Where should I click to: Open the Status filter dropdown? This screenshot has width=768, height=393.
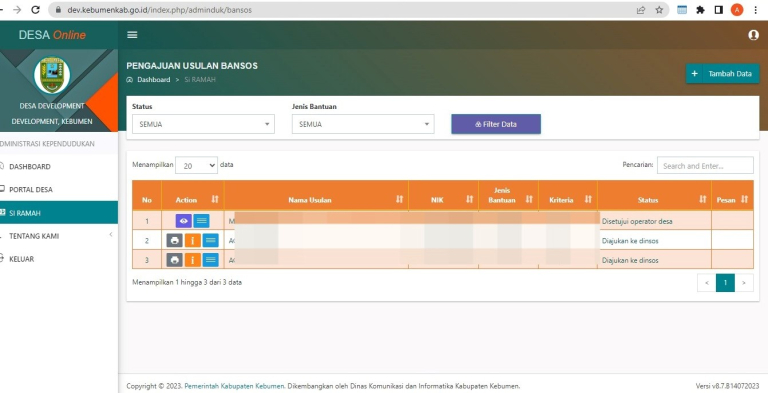click(x=203, y=124)
